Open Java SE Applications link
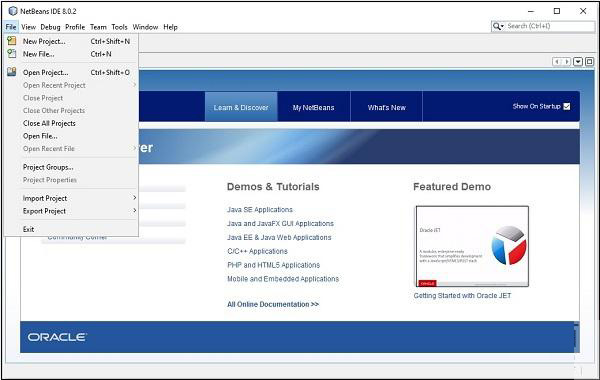 [260, 210]
